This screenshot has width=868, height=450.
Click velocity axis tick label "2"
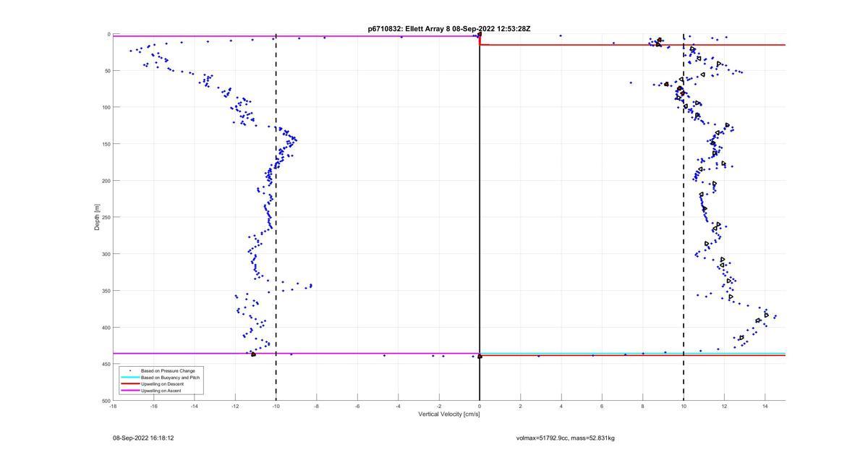(520, 407)
